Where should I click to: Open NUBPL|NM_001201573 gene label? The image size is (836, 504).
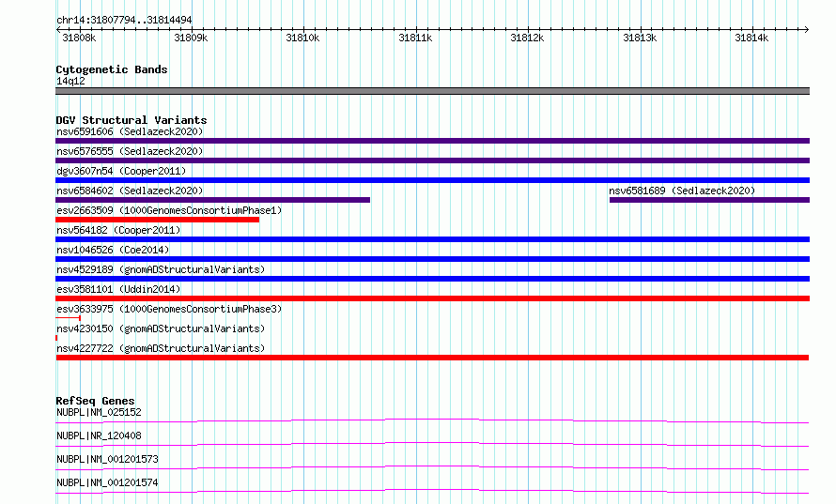click(107, 459)
